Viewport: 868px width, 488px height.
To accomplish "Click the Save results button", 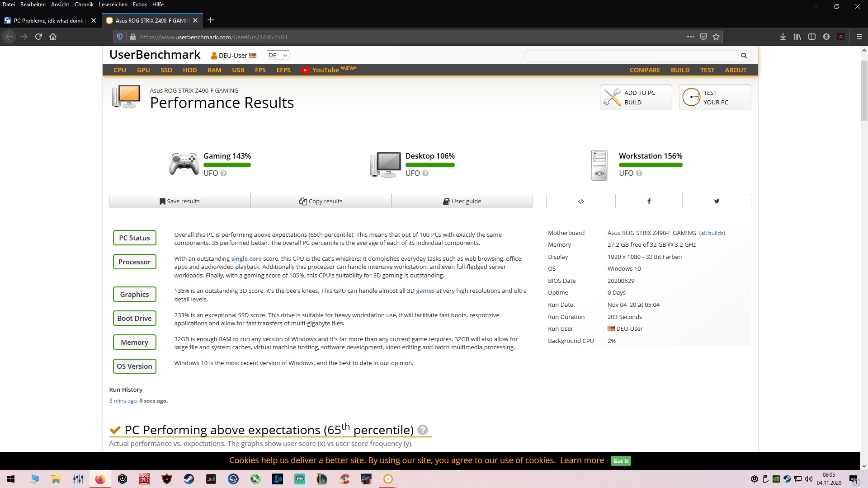I will 179,201.
